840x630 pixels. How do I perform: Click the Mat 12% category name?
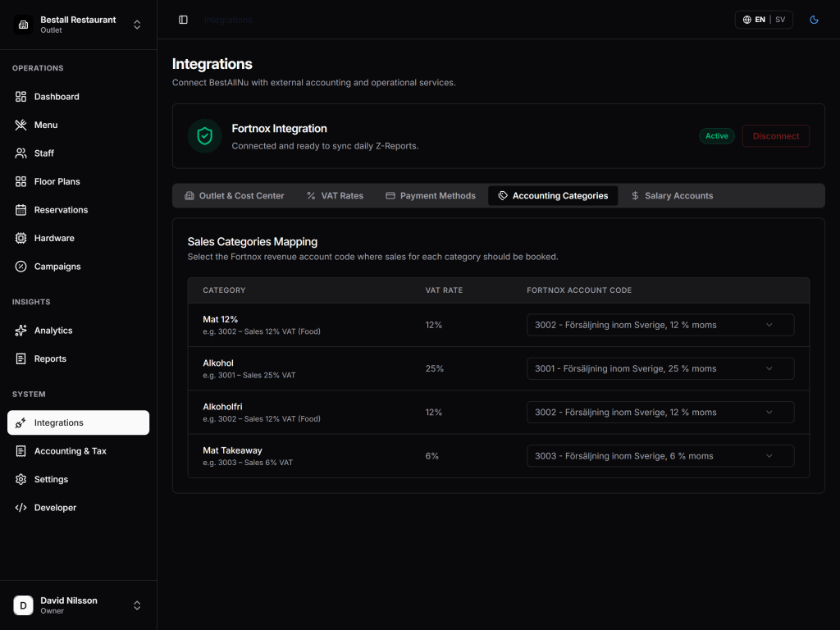click(220, 319)
